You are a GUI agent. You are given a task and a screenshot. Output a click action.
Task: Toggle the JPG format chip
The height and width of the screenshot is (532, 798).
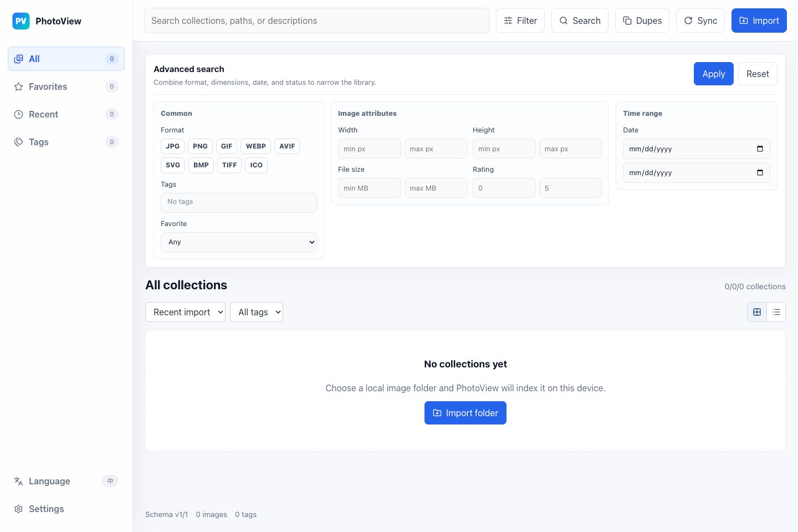[x=173, y=146]
